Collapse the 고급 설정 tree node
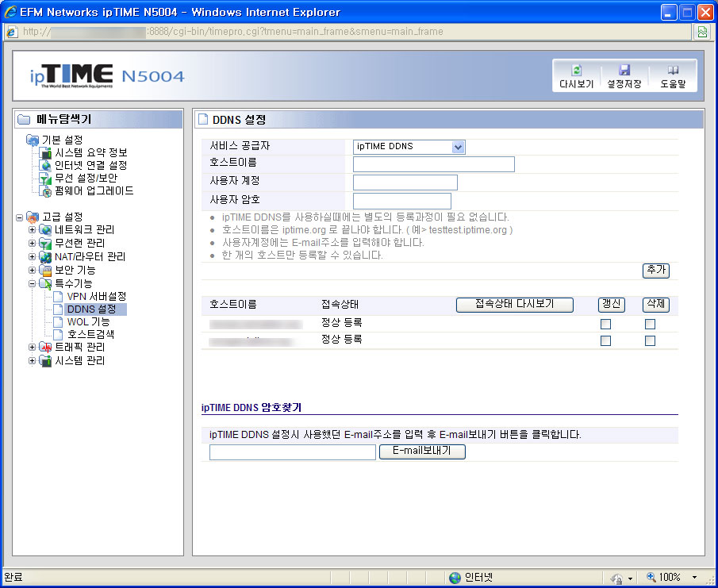The height and width of the screenshot is (588, 718). pos(19,217)
